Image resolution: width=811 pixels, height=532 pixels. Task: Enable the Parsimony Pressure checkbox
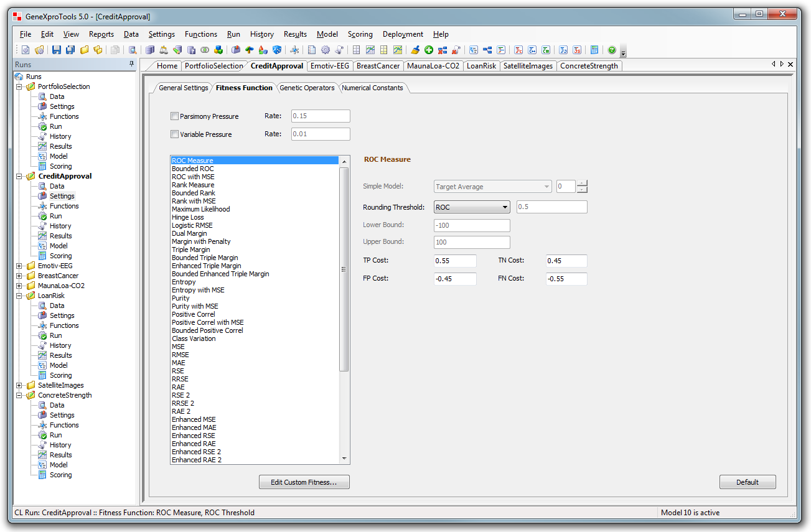coord(174,116)
